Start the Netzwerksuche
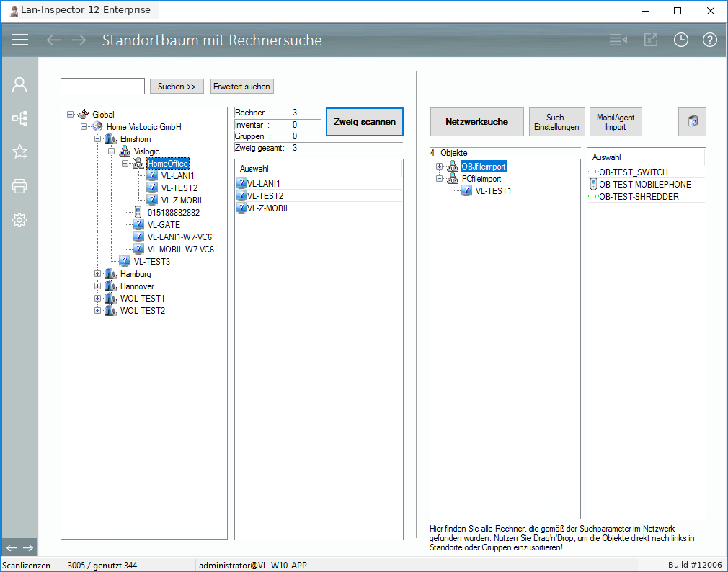Screen dimensions: 728x572 point(477,122)
